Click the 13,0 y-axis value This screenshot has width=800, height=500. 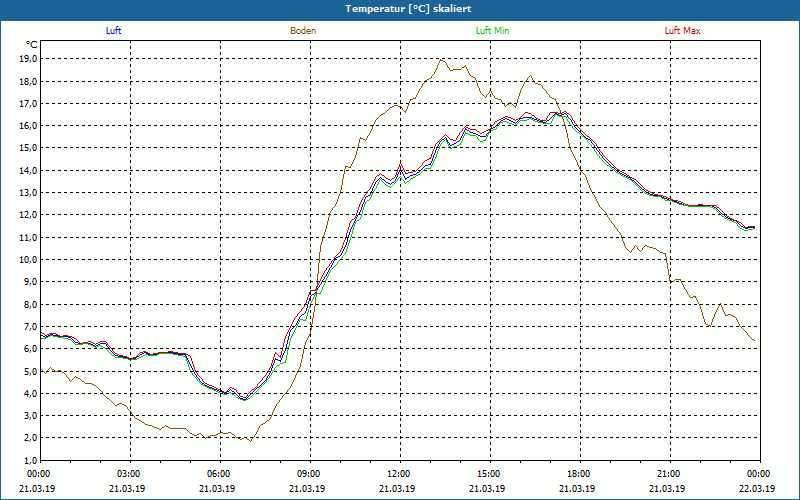point(29,192)
